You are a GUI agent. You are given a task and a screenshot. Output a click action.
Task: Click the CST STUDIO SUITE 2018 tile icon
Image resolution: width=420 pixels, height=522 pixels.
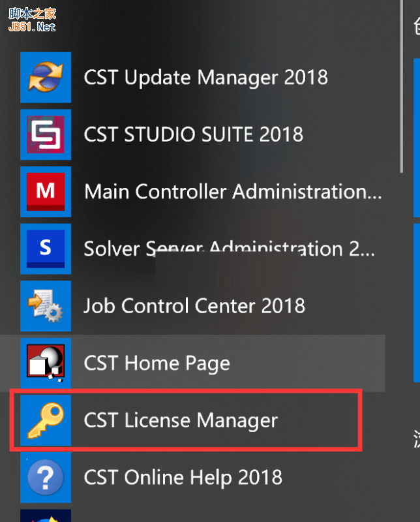(46, 134)
